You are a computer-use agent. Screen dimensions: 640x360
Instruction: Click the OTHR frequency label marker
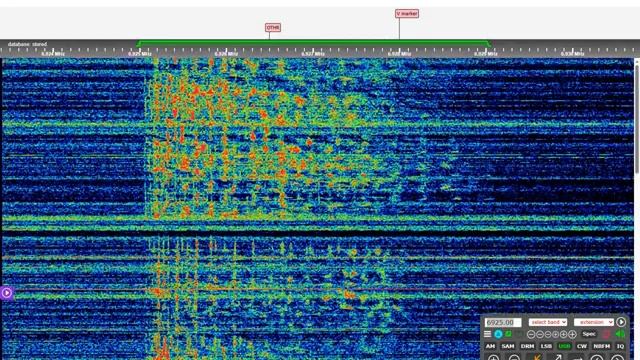(x=273, y=27)
